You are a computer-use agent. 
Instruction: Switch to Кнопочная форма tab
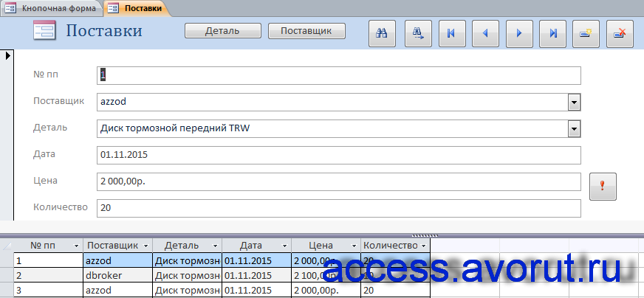pyautogui.click(x=50, y=8)
